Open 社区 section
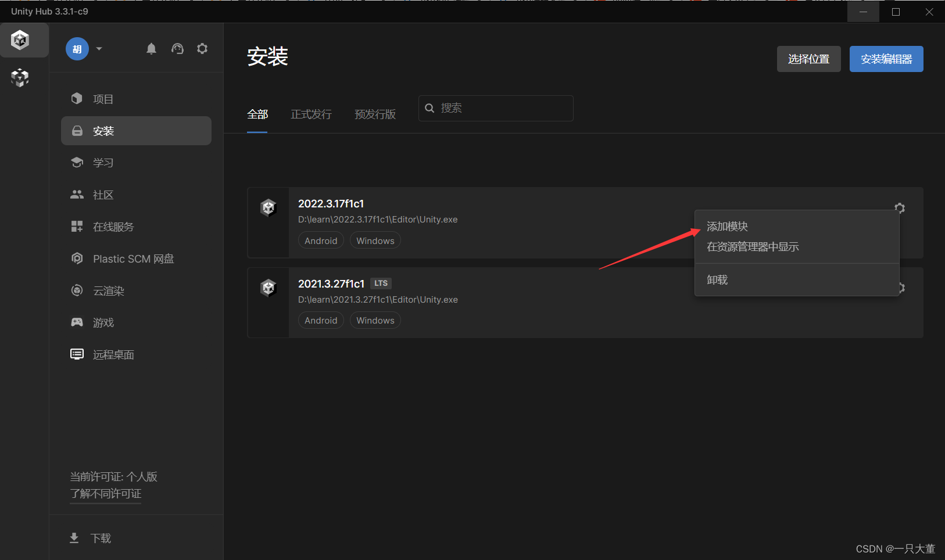 coord(136,195)
